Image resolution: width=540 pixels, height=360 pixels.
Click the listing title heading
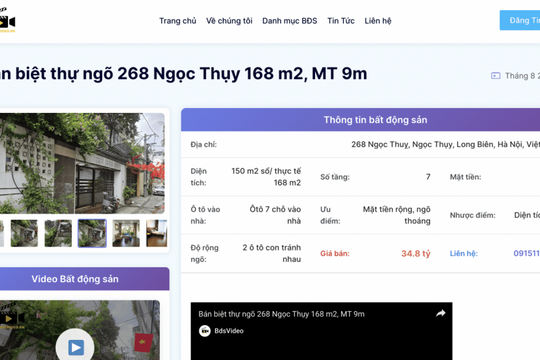point(184,74)
